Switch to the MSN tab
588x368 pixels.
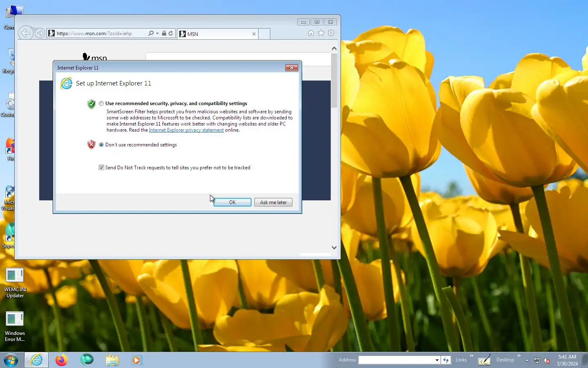pyautogui.click(x=218, y=34)
